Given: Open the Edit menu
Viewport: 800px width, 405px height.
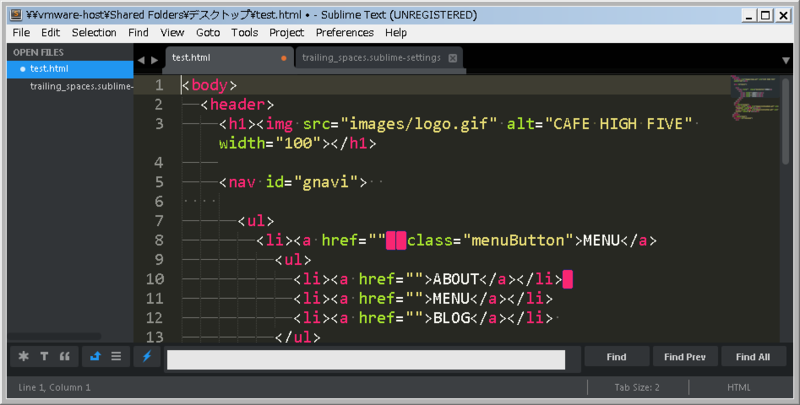Looking at the screenshot, I should 51,33.
